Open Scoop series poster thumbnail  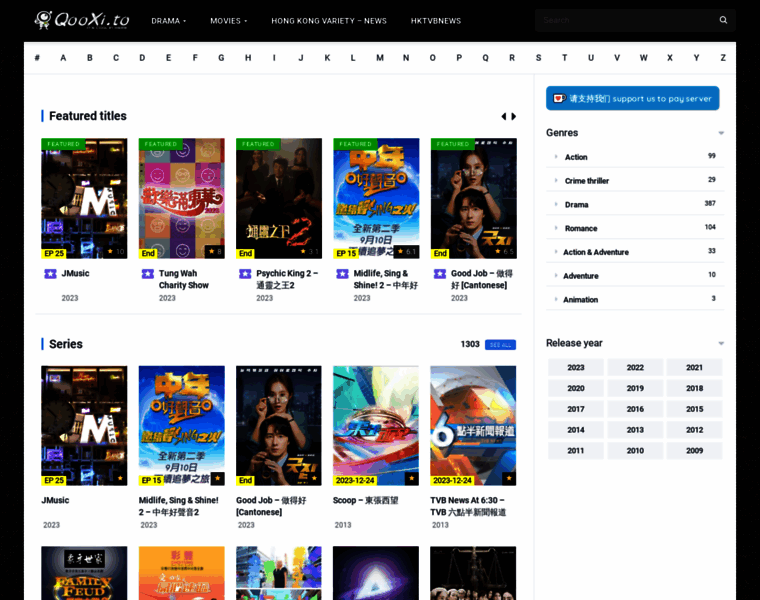coord(376,426)
